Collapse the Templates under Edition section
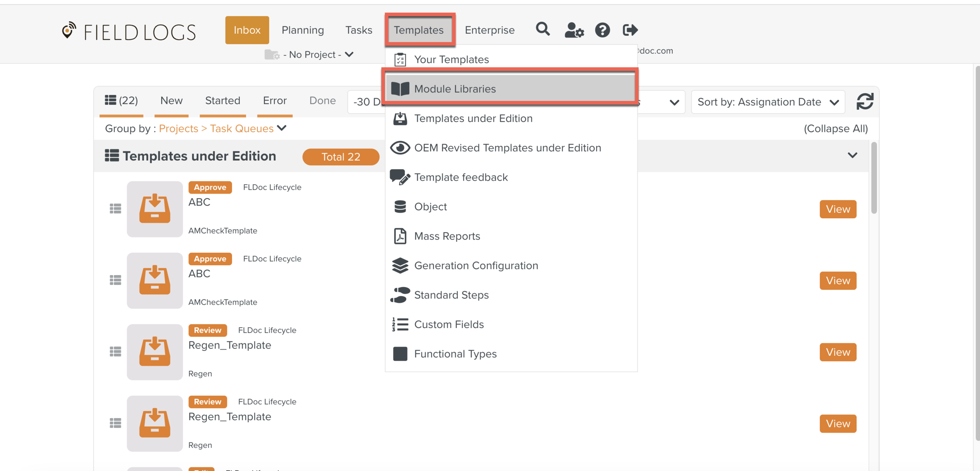This screenshot has width=980, height=471. click(x=852, y=156)
